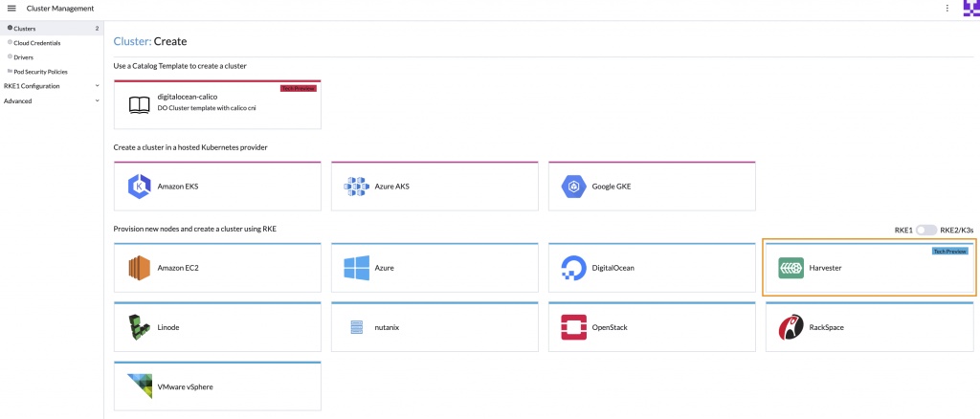Select the VMware vSphere provider card
The height and width of the screenshot is (419, 980).
pyautogui.click(x=217, y=386)
